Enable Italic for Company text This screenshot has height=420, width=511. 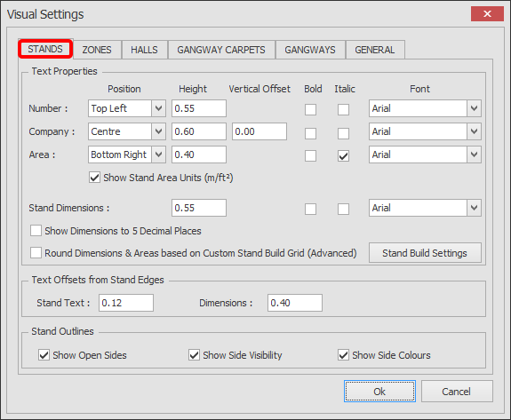344,133
